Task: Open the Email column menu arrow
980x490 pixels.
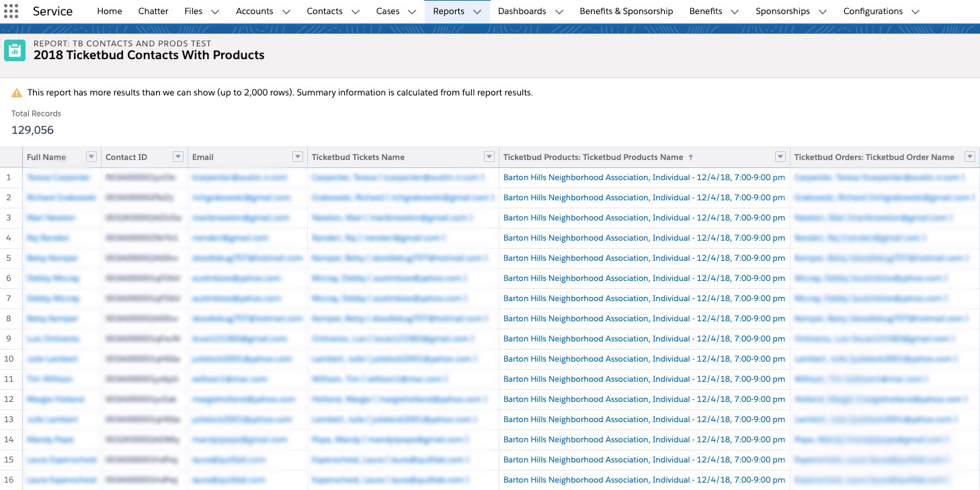Action: pyautogui.click(x=298, y=157)
